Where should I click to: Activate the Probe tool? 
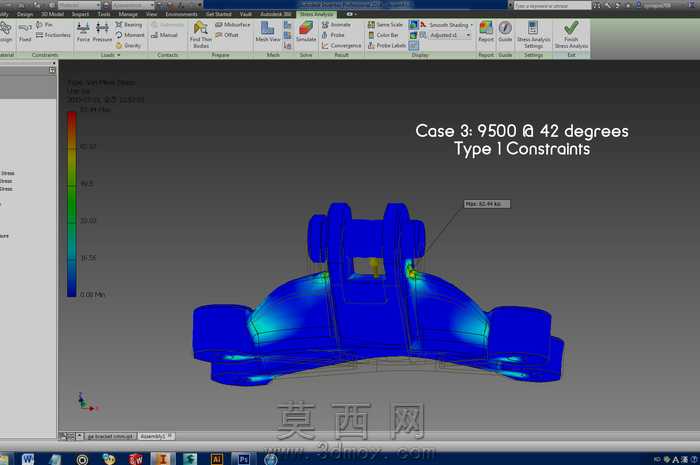click(x=333, y=35)
